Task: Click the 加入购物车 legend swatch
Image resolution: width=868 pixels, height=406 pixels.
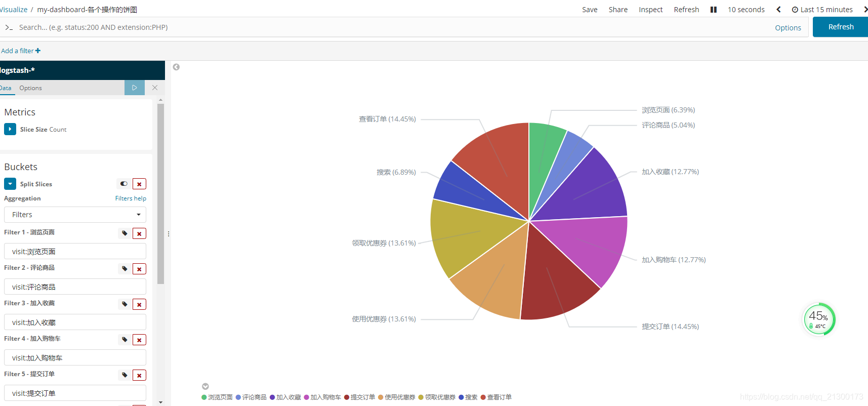Action: (306, 397)
